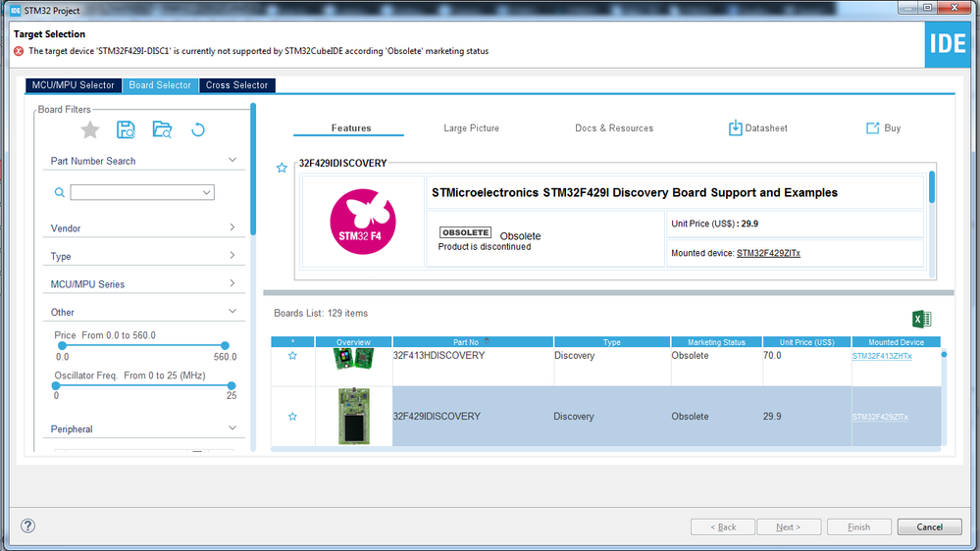
Task: Switch to the Board Selector tab
Action: click(x=160, y=85)
